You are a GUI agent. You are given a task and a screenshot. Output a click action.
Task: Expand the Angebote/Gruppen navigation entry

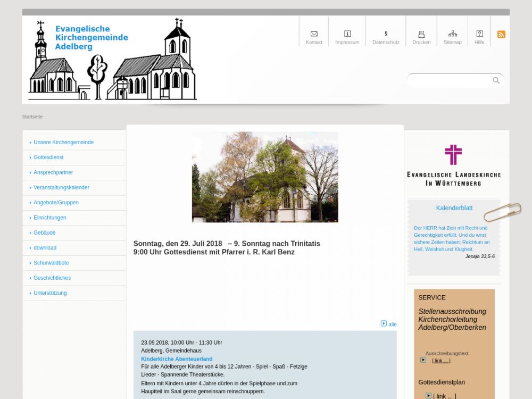click(x=56, y=203)
